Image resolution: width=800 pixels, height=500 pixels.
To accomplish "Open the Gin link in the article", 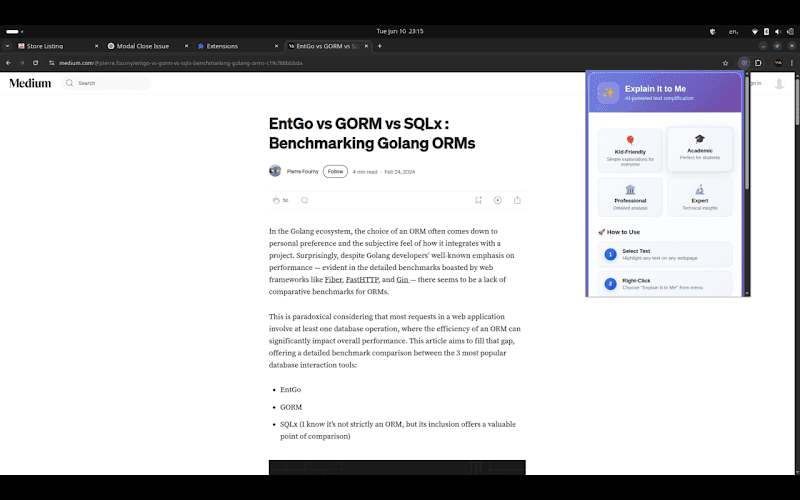I will [x=403, y=280].
